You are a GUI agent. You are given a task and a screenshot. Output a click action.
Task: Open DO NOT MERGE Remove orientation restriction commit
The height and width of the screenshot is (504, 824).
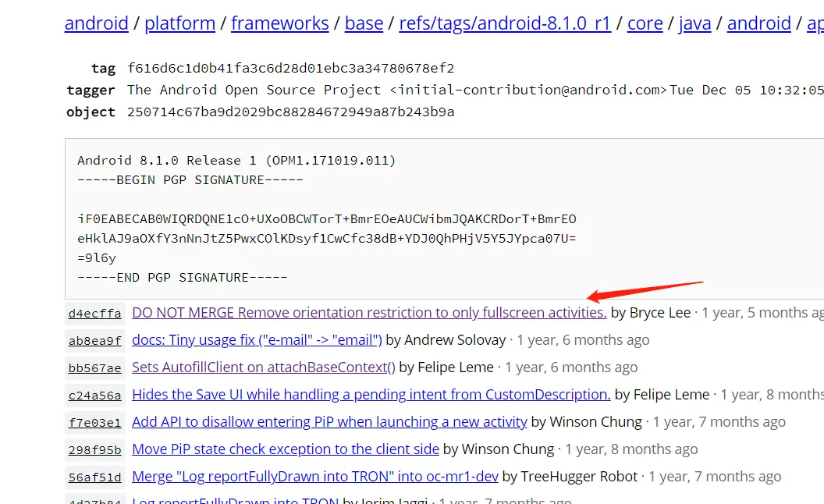click(x=369, y=313)
